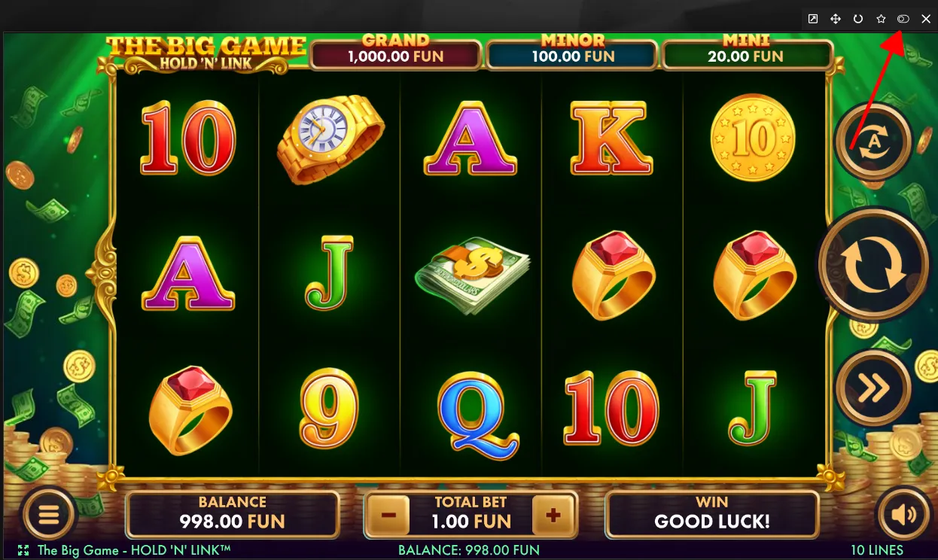Add game to favorites with the star icon
This screenshot has height=560, width=938.
[x=881, y=19]
